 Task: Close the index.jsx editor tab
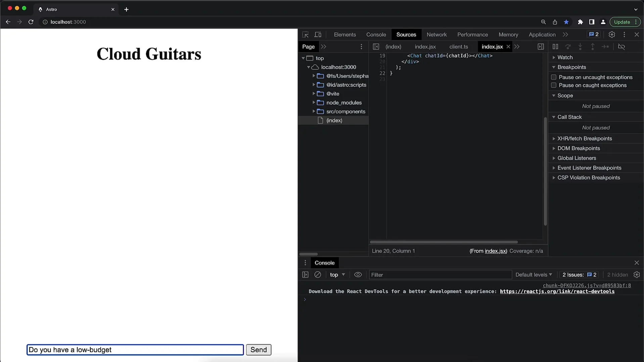click(508, 47)
